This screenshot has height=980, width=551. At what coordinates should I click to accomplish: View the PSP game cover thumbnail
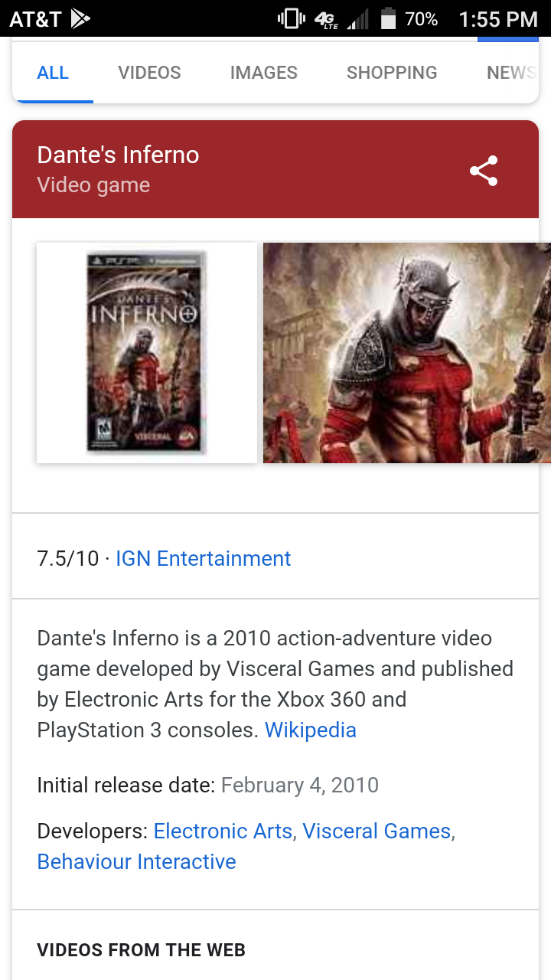click(x=147, y=353)
